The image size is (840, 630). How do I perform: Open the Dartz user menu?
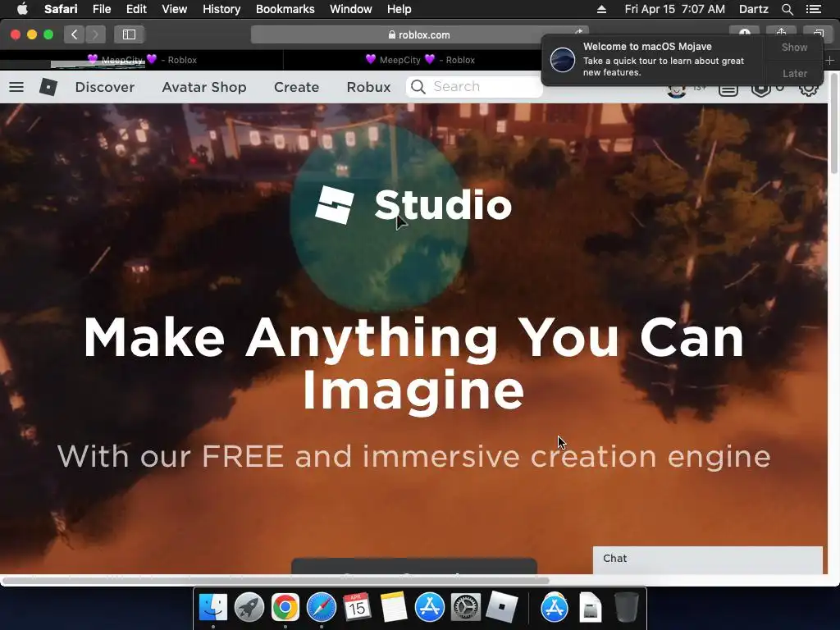753,9
